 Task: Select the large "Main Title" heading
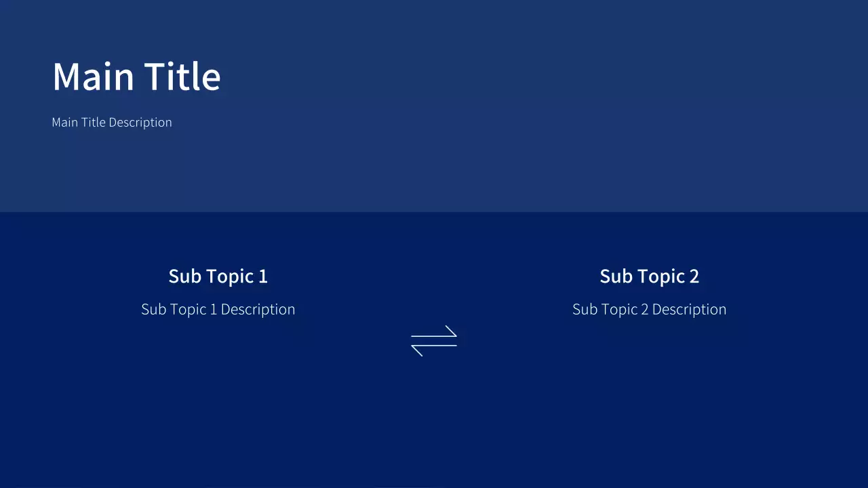coord(136,76)
